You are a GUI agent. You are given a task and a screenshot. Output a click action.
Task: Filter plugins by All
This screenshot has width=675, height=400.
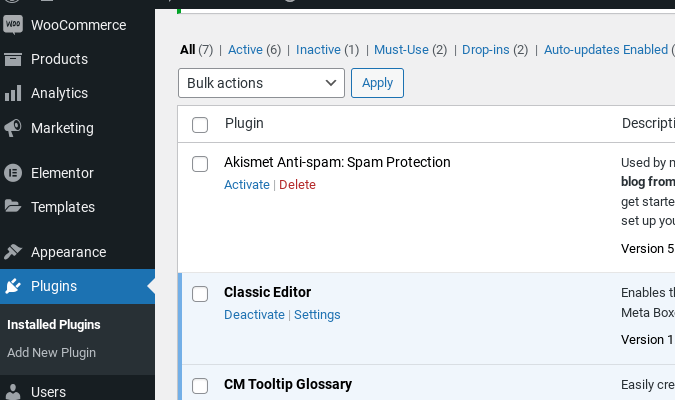coord(188,50)
